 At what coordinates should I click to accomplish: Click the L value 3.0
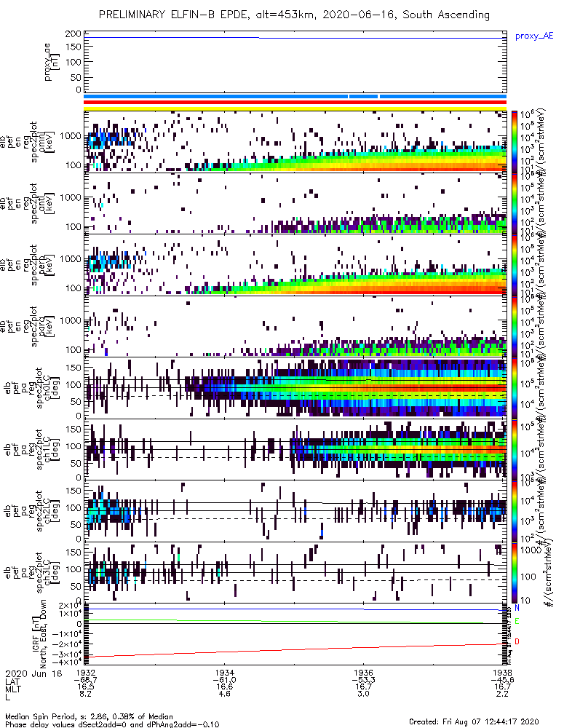[363, 694]
